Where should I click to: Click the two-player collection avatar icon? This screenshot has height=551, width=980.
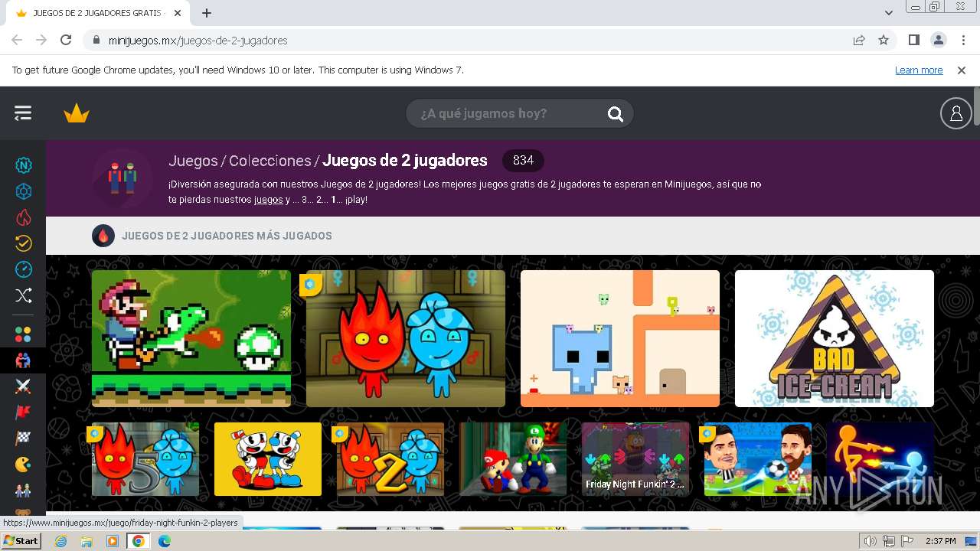(122, 178)
